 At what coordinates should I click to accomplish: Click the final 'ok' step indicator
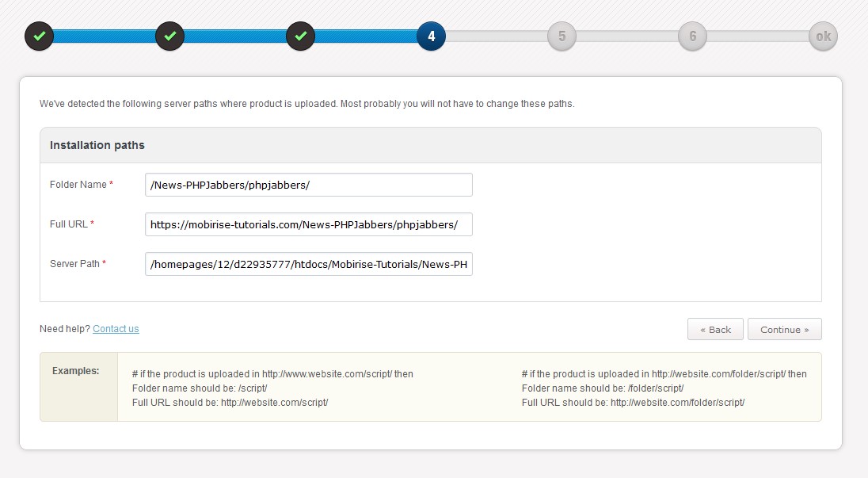pos(822,36)
